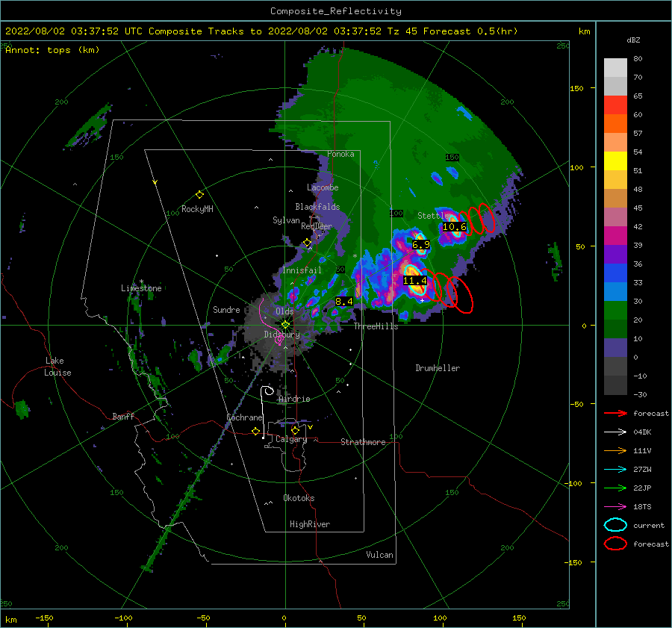Click the RockyMH label
The height and width of the screenshot is (628, 672).
[197, 209]
